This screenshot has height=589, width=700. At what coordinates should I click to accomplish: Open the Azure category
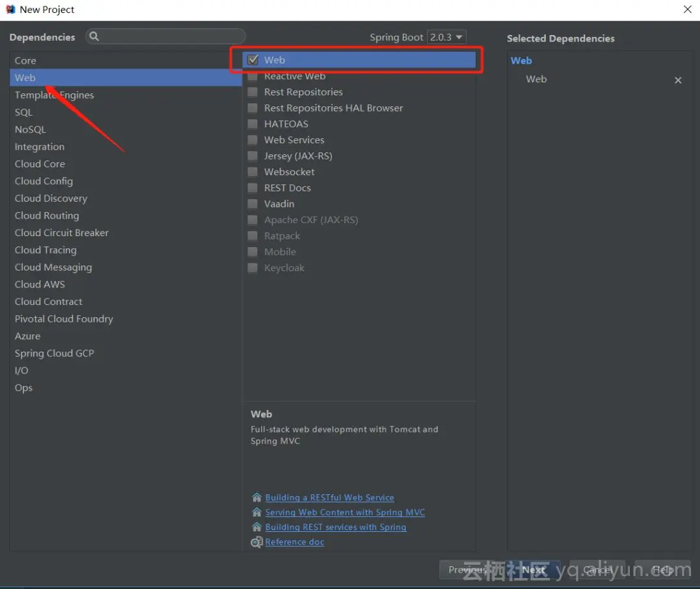pyautogui.click(x=126, y=336)
